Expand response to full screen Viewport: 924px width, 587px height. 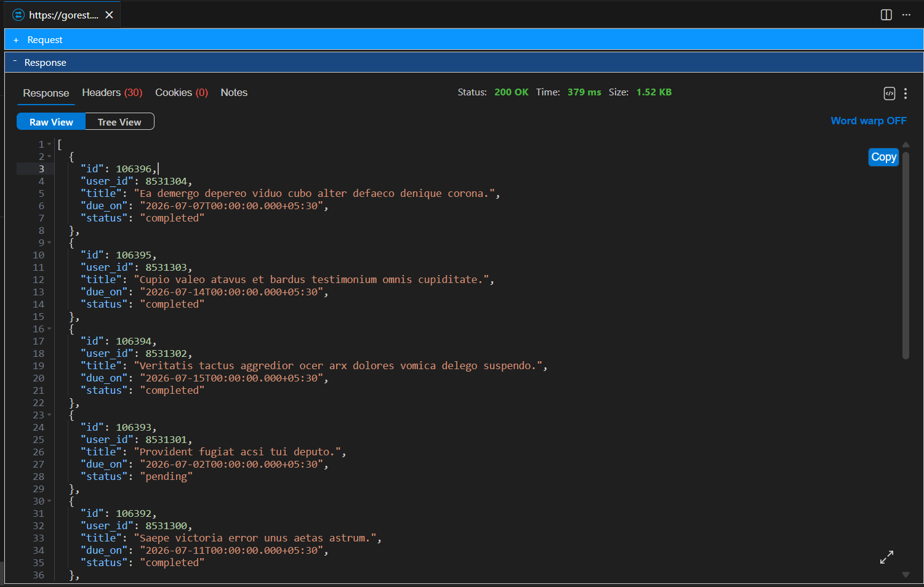886,557
